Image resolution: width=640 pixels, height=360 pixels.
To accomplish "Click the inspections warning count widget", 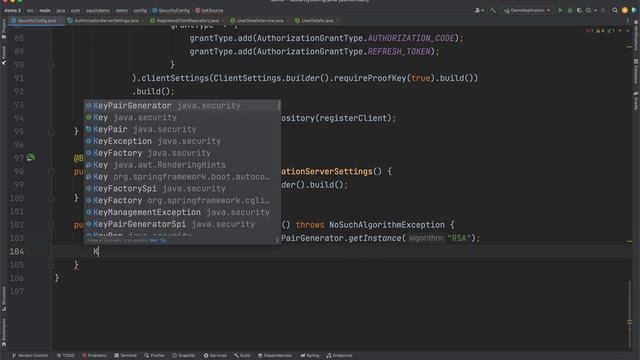I will pyautogui.click(x=600, y=31).
